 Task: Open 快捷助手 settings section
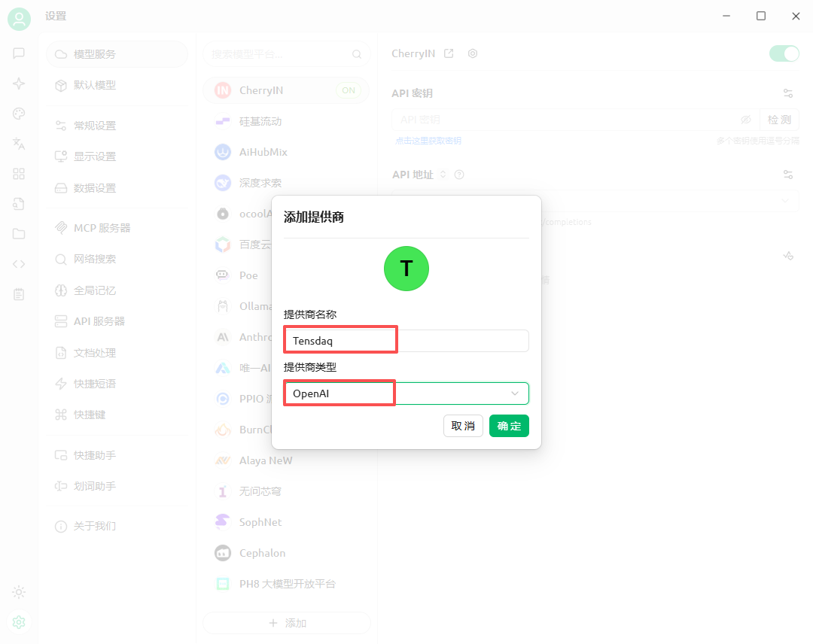click(117, 455)
